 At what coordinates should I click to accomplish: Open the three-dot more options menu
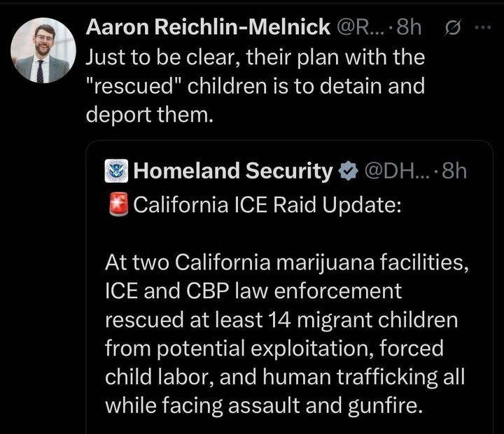click(x=483, y=28)
